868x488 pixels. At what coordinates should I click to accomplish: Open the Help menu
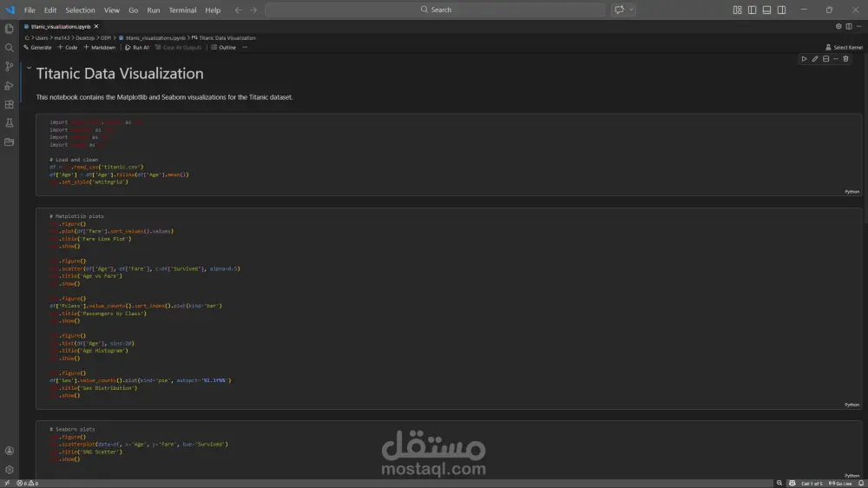[x=213, y=10]
